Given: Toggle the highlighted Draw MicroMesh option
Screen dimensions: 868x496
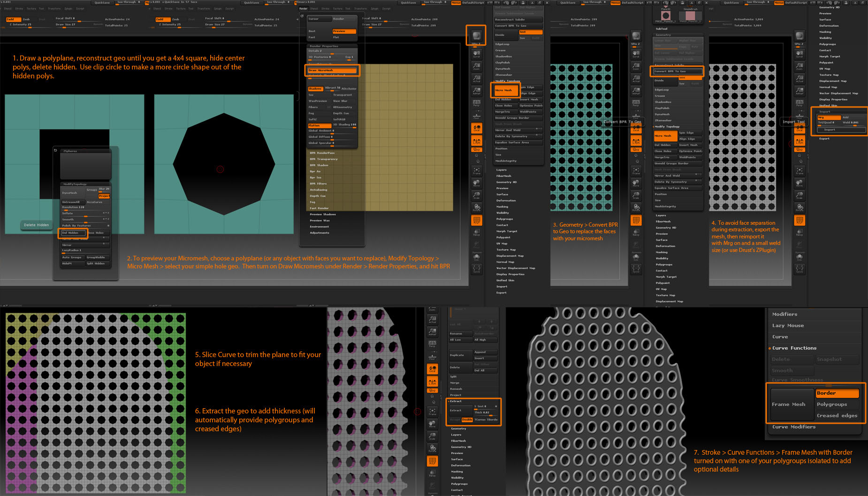Looking at the screenshot, I should [x=333, y=70].
